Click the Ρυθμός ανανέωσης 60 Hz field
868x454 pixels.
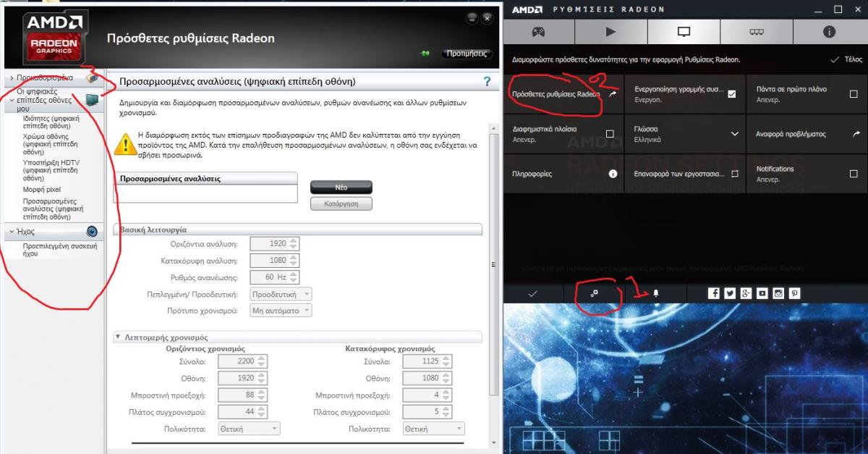[x=274, y=277]
